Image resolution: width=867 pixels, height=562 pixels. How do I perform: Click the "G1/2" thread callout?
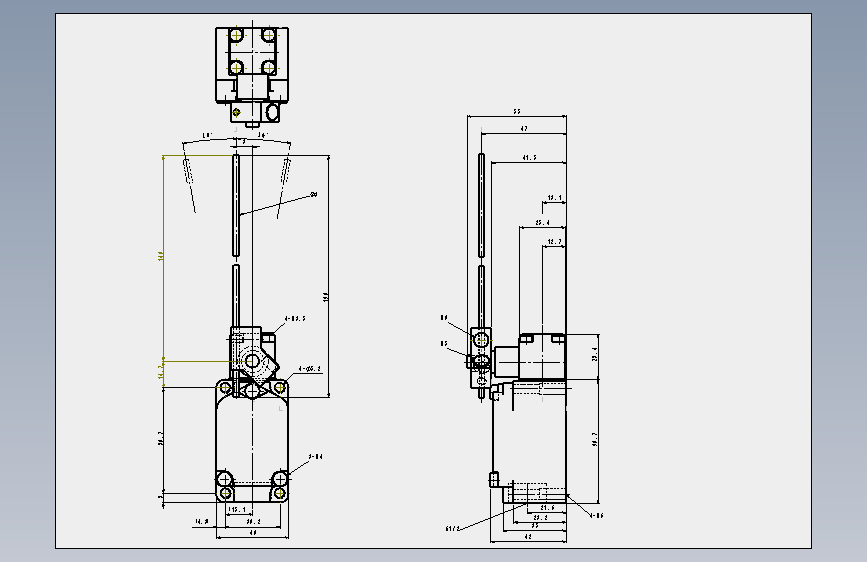(x=452, y=529)
